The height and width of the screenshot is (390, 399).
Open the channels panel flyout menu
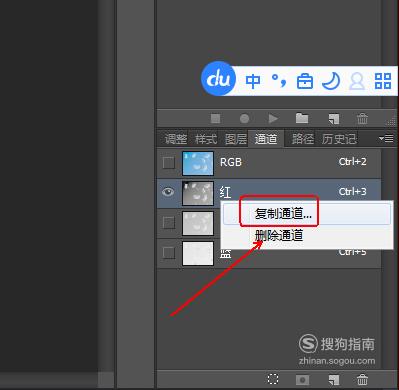tap(386, 138)
